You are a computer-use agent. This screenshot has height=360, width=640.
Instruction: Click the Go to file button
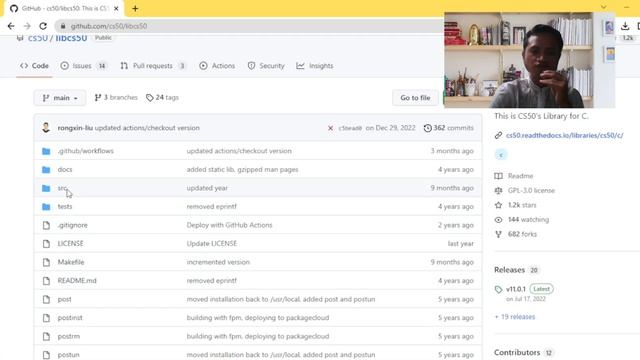point(415,98)
